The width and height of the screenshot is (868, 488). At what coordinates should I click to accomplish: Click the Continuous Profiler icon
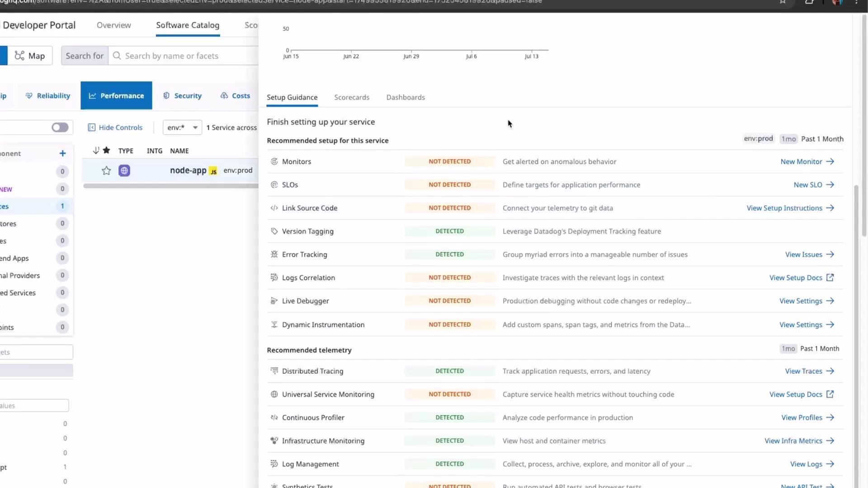(x=274, y=417)
